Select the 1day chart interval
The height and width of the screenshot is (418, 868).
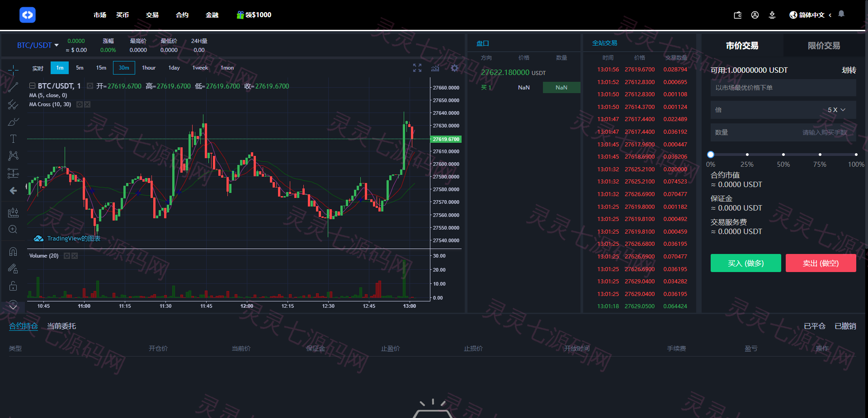tap(174, 68)
